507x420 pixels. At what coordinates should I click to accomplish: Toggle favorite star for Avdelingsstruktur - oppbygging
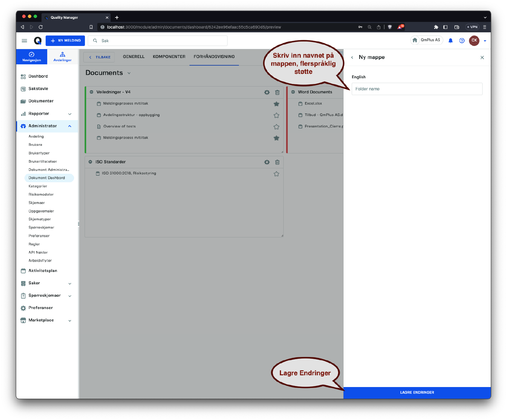276,115
